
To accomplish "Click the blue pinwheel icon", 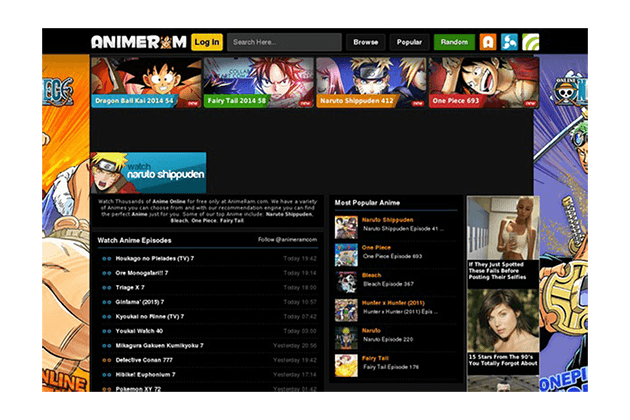I will (x=509, y=42).
